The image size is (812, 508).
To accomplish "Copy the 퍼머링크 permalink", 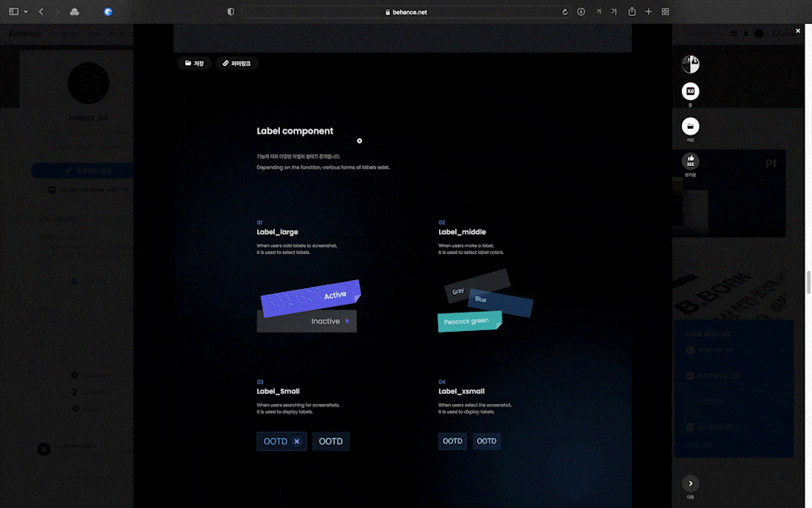I will pyautogui.click(x=237, y=63).
